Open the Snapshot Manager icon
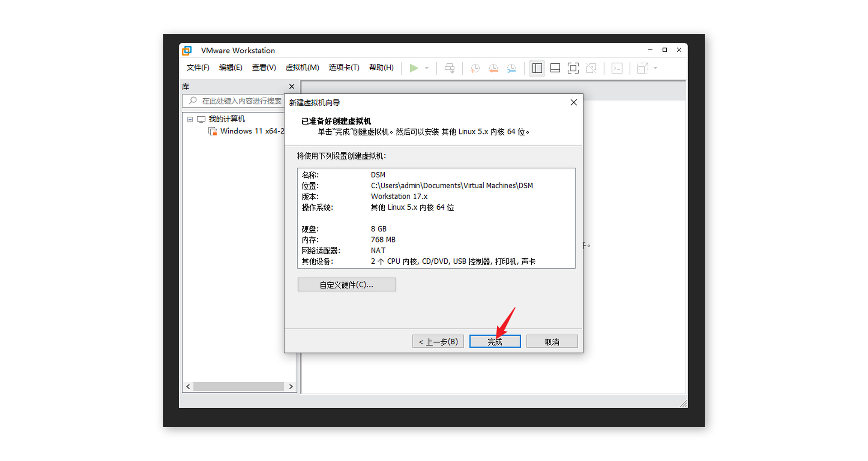The image size is (868, 461). [511, 68]
